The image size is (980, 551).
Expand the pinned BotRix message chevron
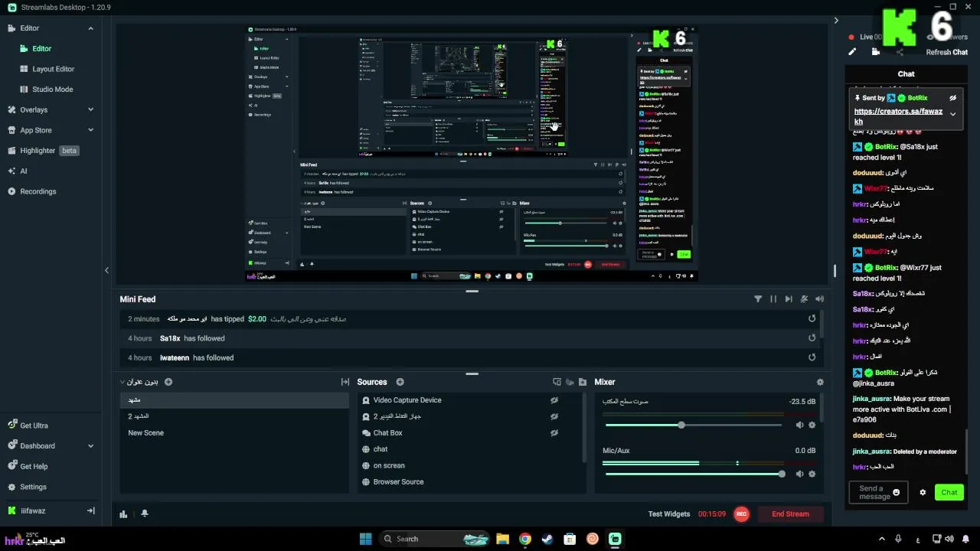tap(952, 114)
